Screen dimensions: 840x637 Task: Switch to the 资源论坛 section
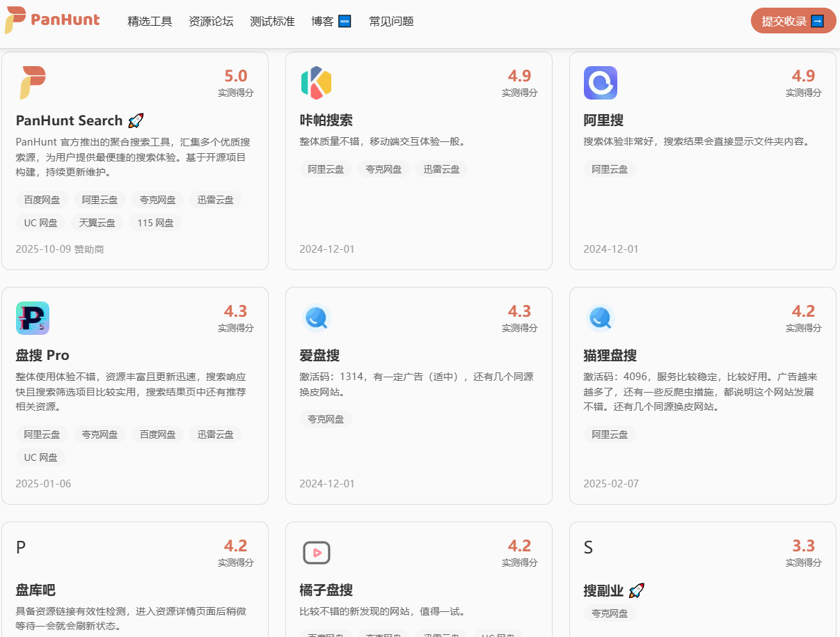pyautogui.click(x=212, y=22)
